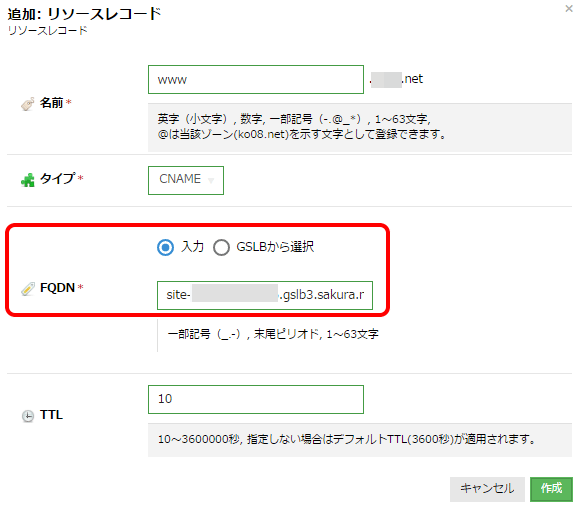Click the green puzzle icon beside タイプ

point(28,179)
